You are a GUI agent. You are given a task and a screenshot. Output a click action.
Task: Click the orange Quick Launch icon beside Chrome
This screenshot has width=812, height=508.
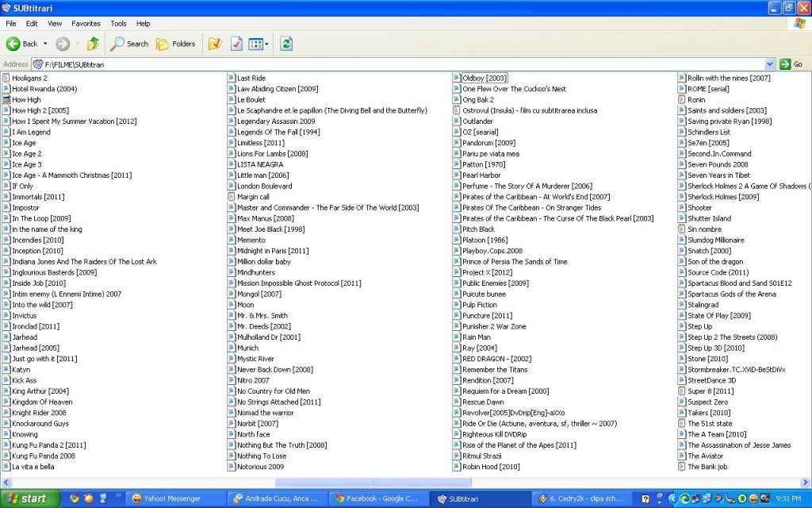point(89,498)
